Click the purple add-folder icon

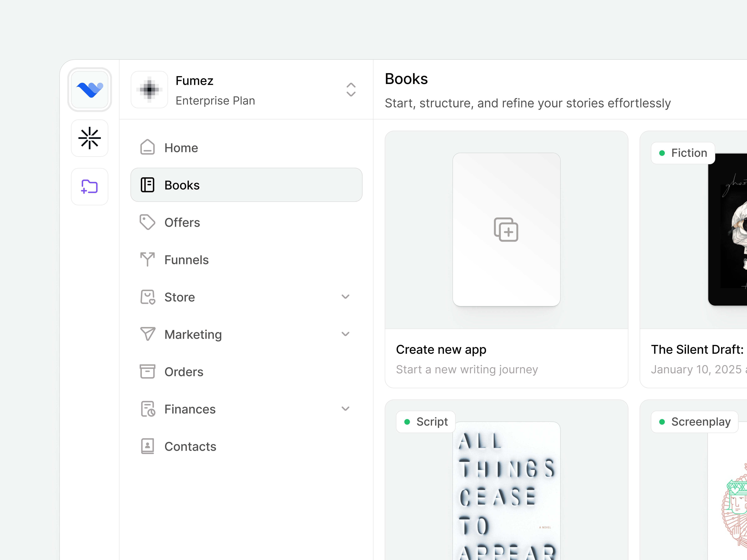tap(89, 187)
